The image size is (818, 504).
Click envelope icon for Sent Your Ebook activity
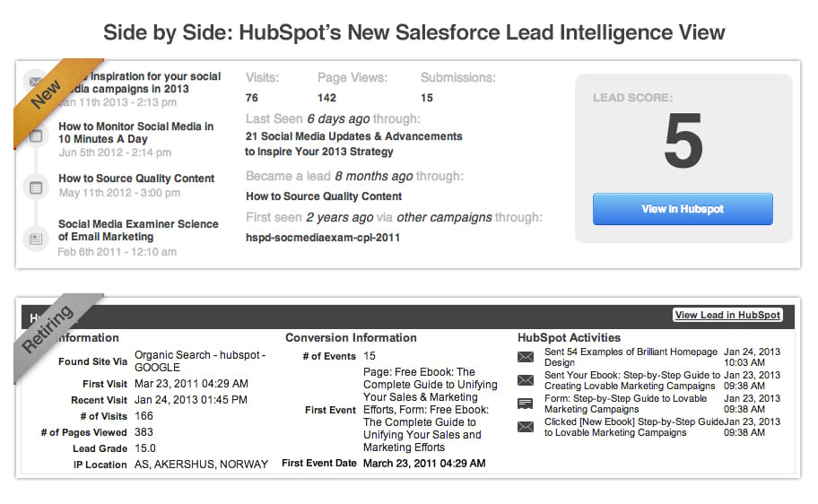526,380
